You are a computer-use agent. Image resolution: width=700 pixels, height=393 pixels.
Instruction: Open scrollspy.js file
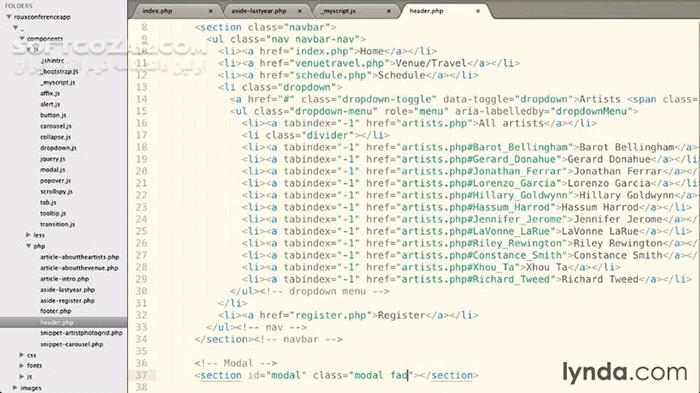click(x=56, y=192)
